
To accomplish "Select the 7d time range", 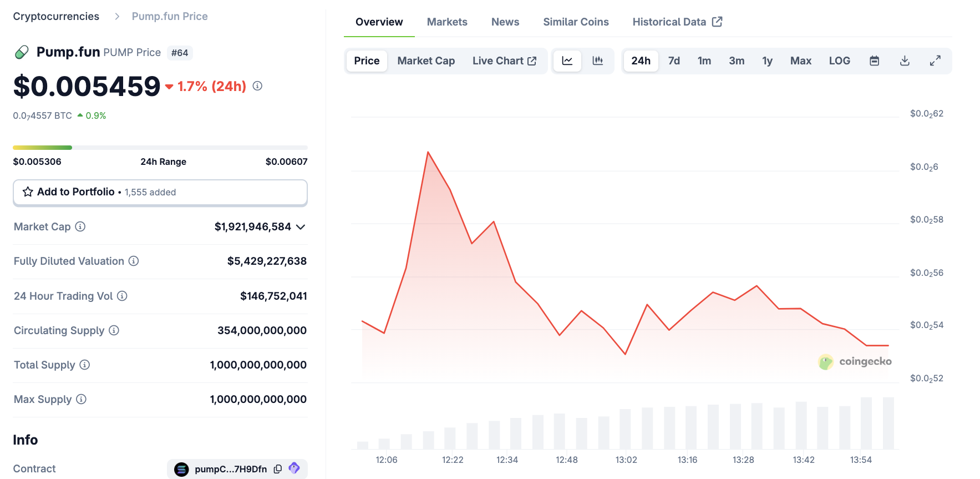I will coord(674,61).
